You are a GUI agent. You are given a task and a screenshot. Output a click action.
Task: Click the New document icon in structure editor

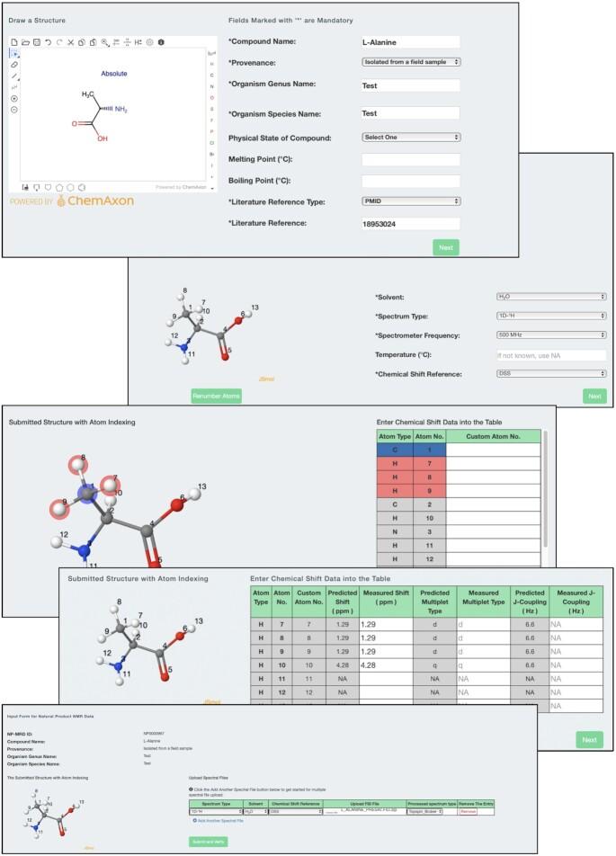pos(13,42)
